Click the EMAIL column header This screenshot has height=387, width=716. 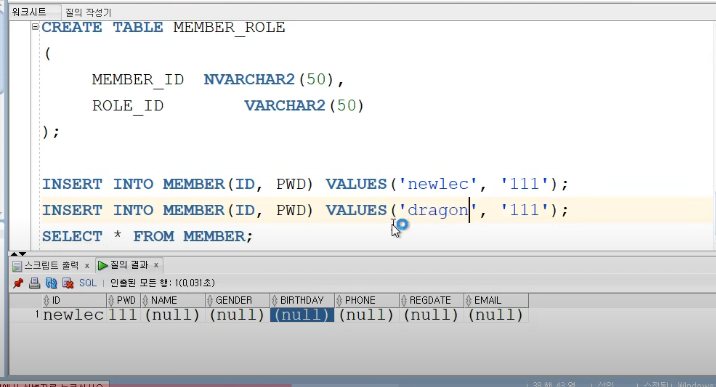(496, 300)
